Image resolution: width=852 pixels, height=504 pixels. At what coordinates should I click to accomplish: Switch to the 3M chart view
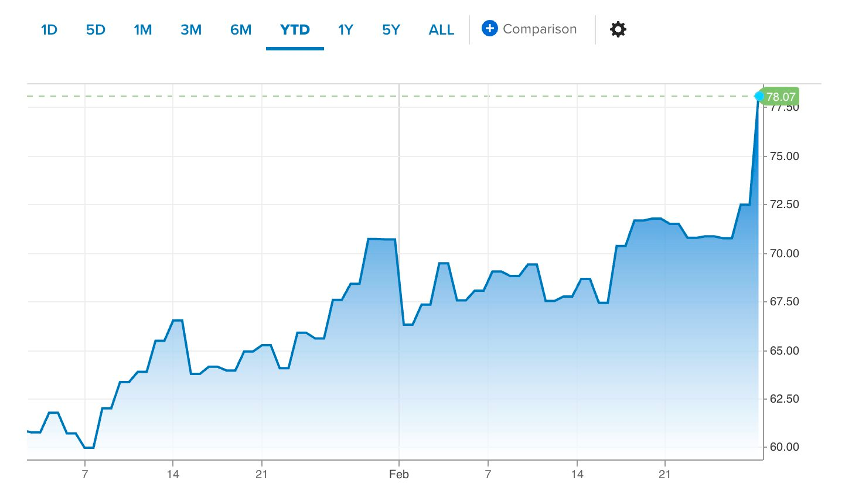pos(190,29)
